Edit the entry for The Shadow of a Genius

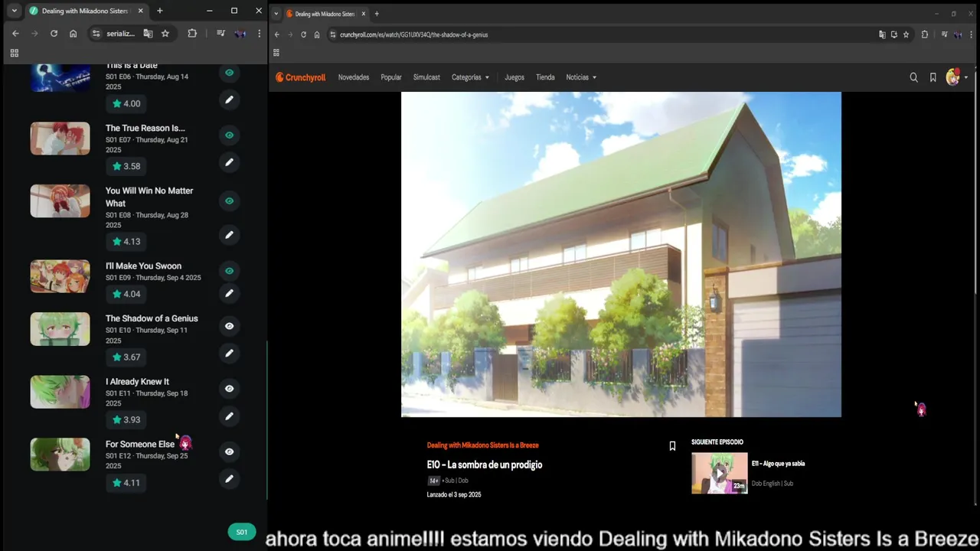(229, 354)
